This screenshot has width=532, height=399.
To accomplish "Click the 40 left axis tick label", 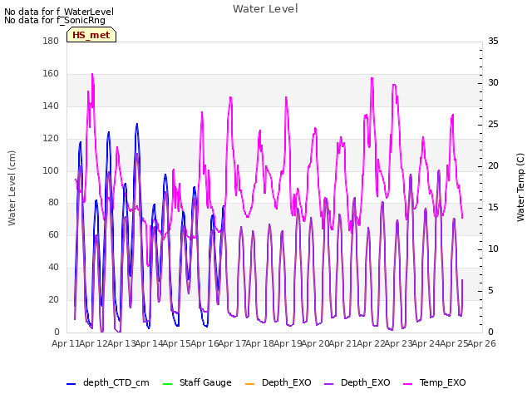I will (x=53, y=268).
